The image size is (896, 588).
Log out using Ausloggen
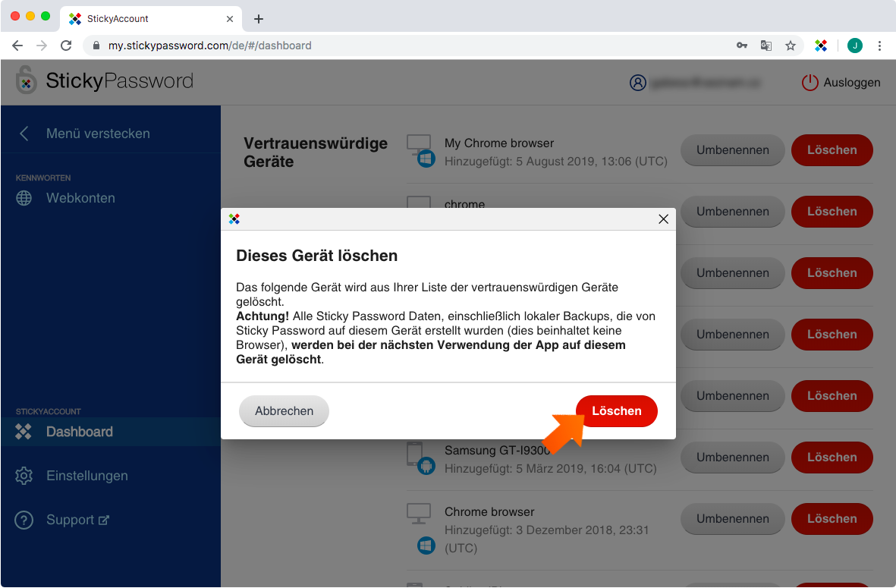[841, 82]
